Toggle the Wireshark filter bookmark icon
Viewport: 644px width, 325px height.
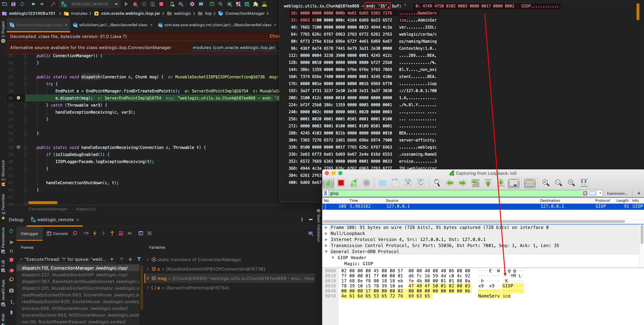(x=326, y=193)
